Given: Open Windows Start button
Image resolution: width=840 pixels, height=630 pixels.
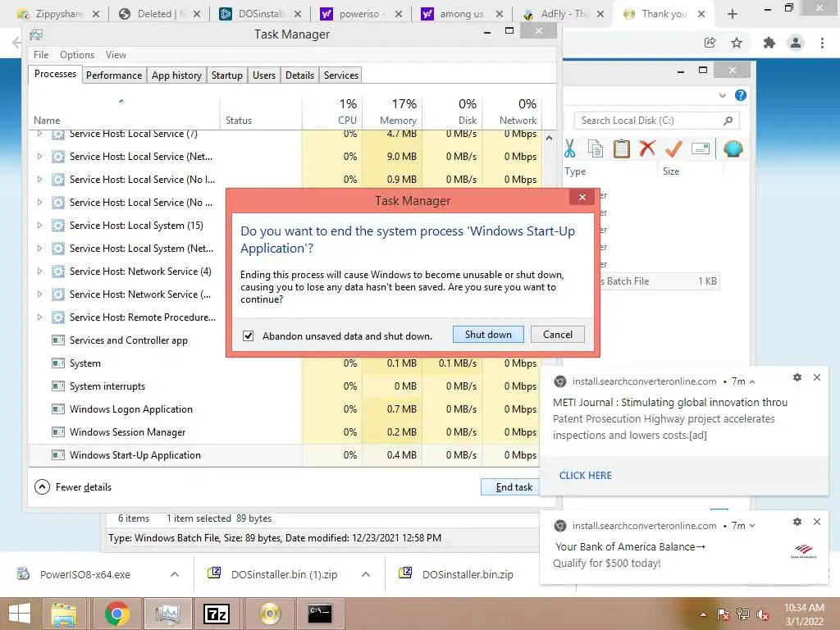Looking at the screenshot, I should [x=20, y=614].
